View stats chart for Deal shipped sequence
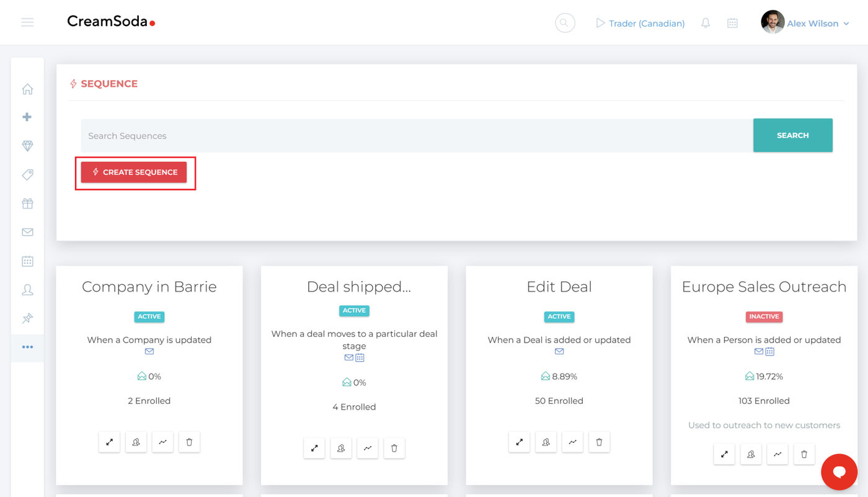868x497 pixels. pos(368,448)
